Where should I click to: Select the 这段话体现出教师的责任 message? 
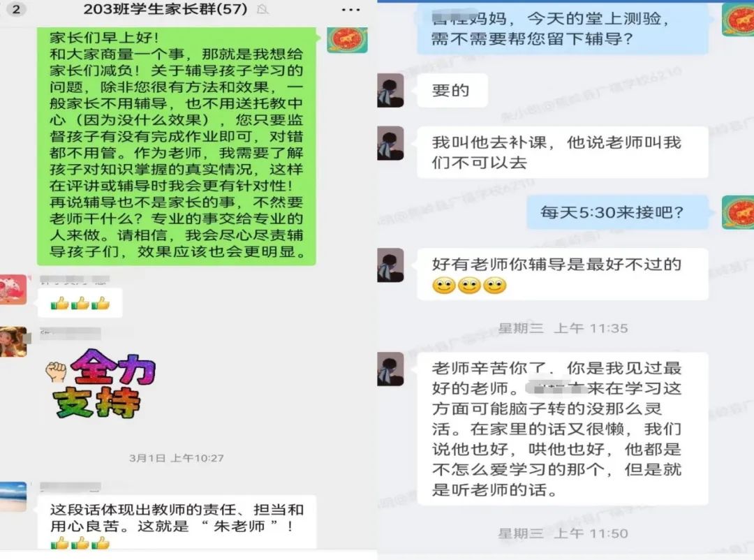click(x=177, y=522)
